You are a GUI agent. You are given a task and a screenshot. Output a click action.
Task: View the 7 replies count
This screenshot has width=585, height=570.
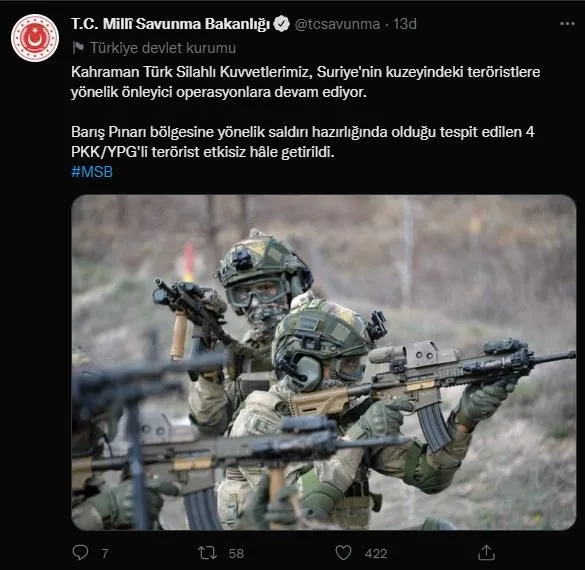click(x=105, y=553)
